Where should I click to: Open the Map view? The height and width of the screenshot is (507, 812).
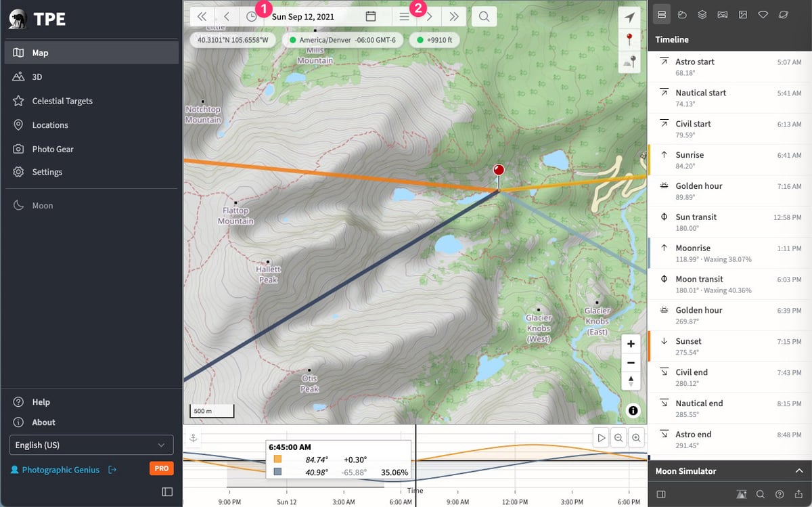coord(91,53)
